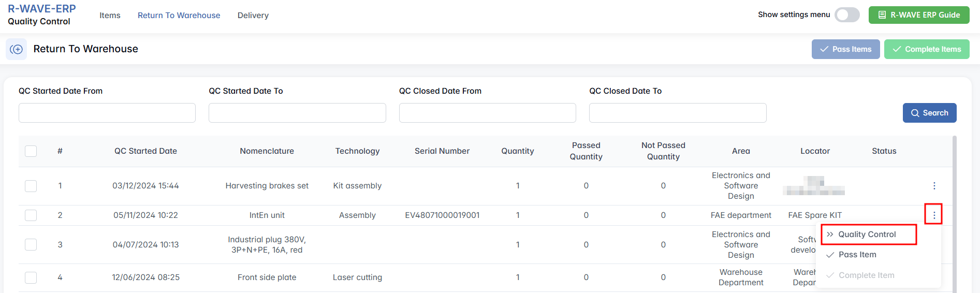Switch to Return To Warehouse tab

179,16
